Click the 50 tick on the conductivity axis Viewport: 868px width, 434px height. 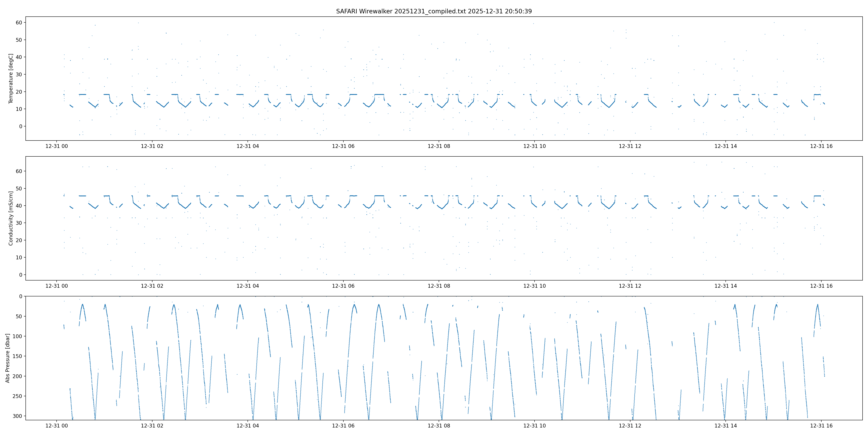coord(19,188)
